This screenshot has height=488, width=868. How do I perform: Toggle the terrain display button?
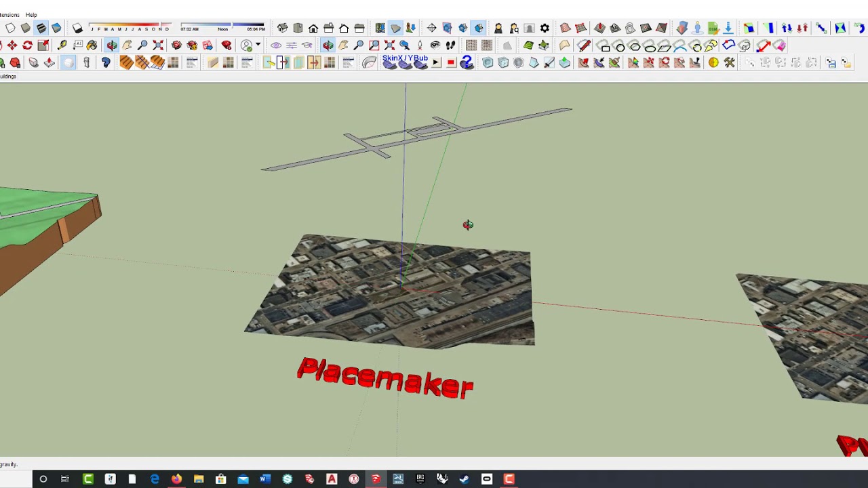[x=395, y=28]
